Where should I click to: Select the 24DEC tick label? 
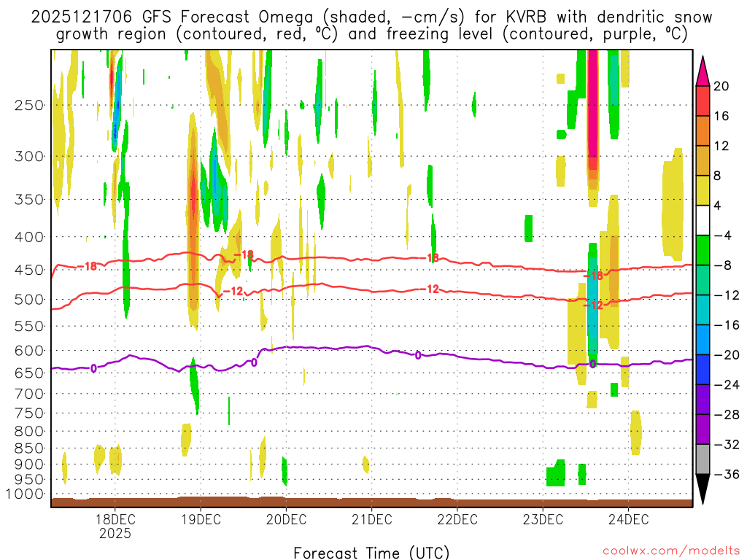coord(627,520)
